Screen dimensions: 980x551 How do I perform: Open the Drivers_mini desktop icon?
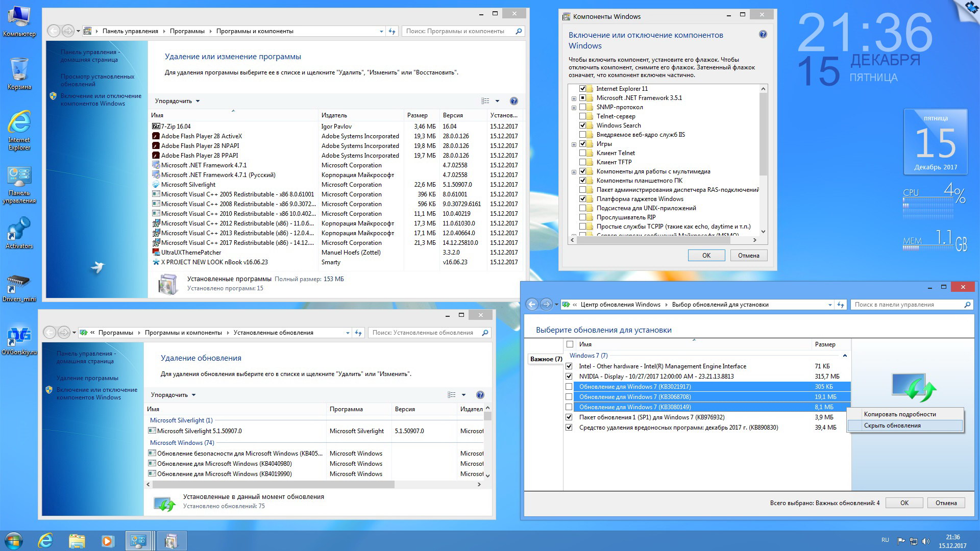click(19, 287)
